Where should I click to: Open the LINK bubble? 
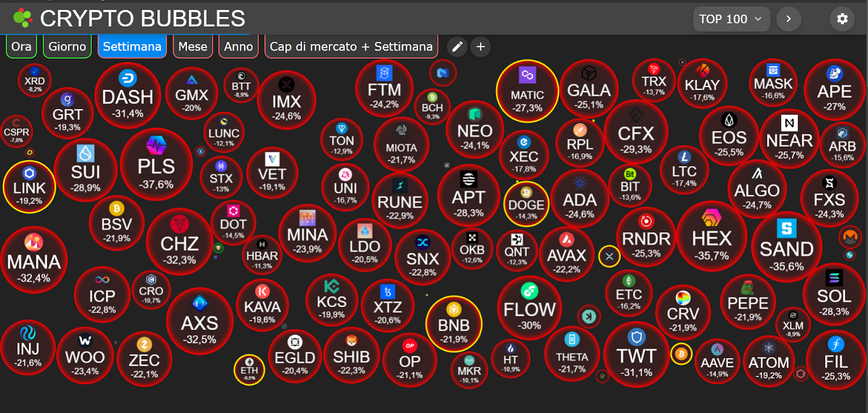(x=29, y=187)
